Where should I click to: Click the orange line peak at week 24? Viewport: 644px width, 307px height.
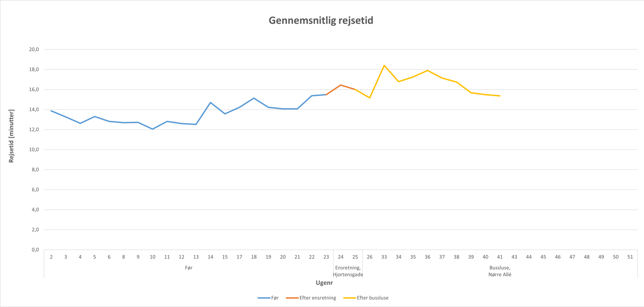tap(341, 85)
